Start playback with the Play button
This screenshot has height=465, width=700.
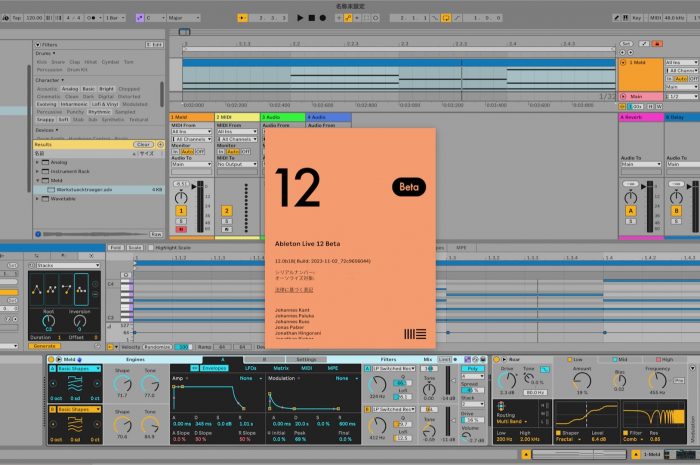pyautogui.click(x=300, y=18)
